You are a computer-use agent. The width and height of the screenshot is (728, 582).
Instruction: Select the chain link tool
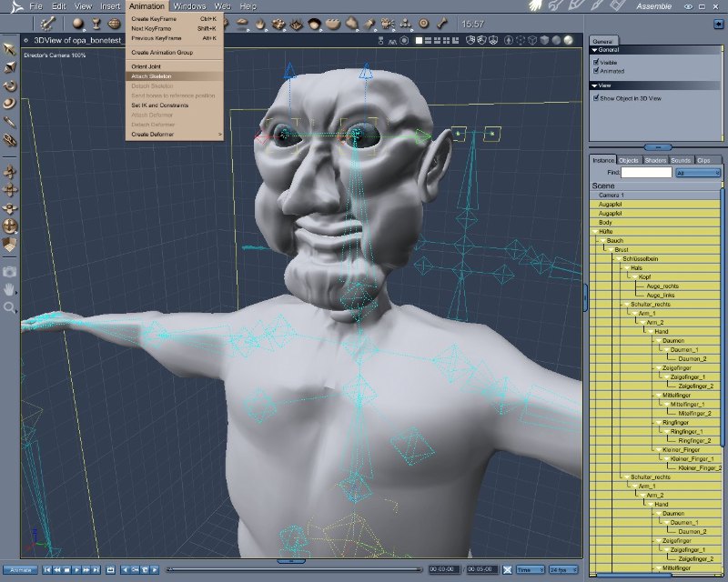point(9,140)
